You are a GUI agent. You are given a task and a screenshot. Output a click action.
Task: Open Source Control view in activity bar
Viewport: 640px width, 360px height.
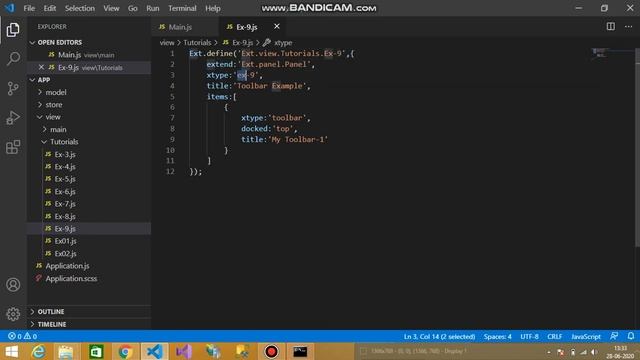(13, 88)
